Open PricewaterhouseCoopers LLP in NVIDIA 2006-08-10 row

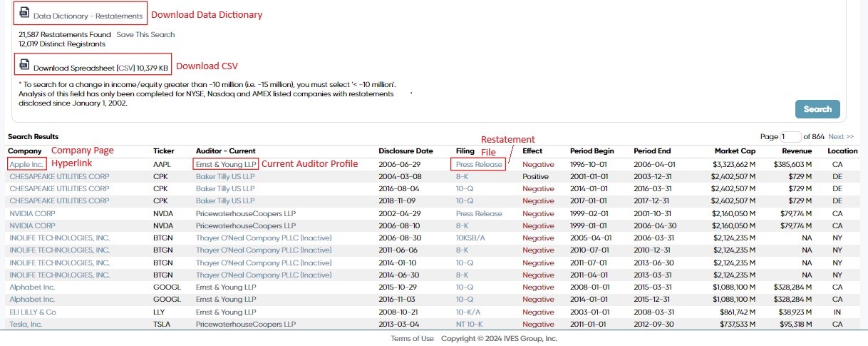(x=245, y=225)
